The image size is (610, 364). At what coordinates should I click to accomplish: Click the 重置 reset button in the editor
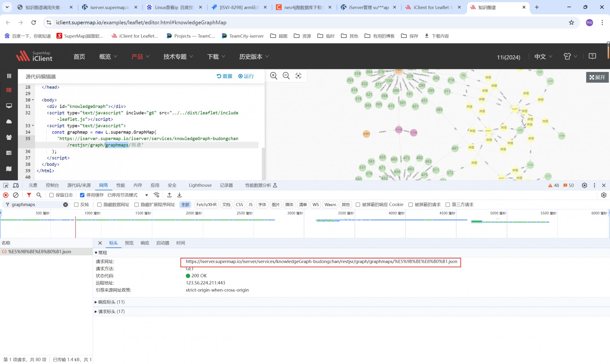click(224, 76)
